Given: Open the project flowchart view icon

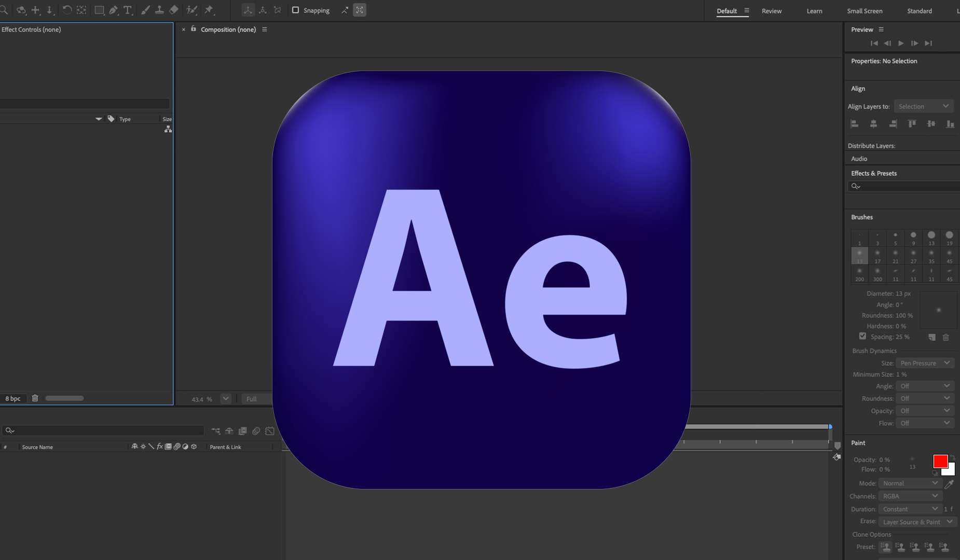Looking at the screenshot, I should tap(168, 129).
